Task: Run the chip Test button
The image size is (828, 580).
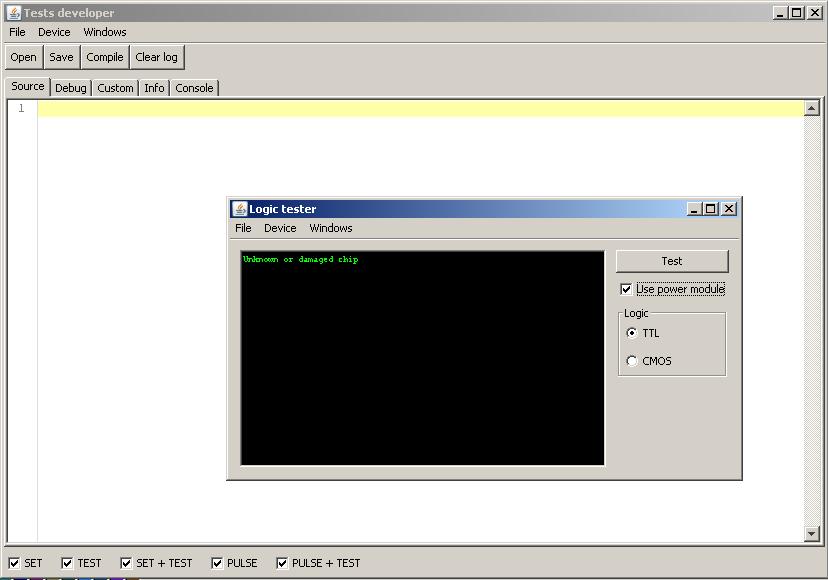Action: point(672,261)
